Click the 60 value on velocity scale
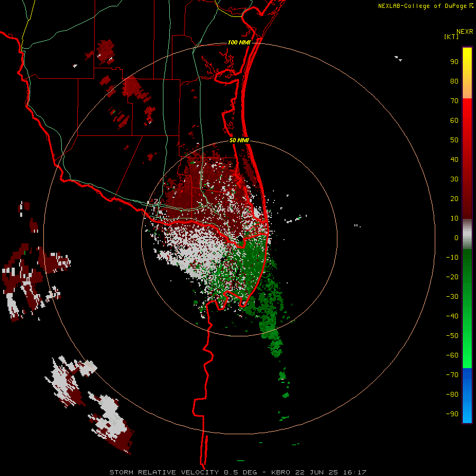 click(x=454, y=121)
